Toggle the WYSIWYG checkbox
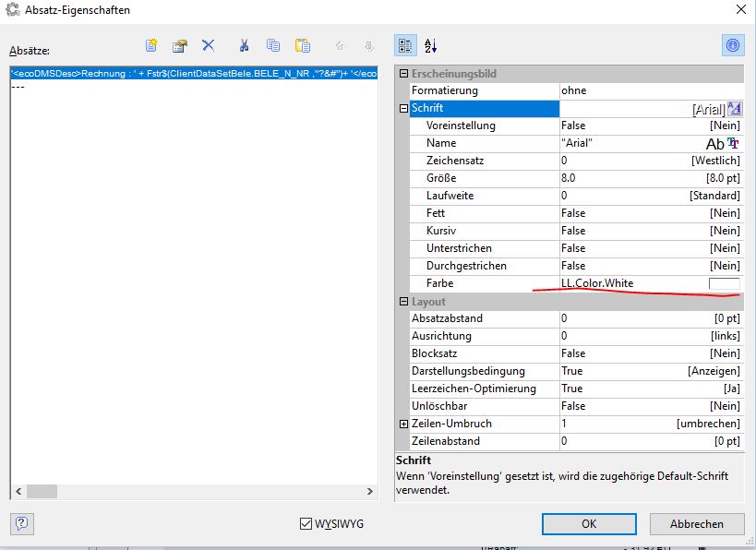 (x=306, y=524)
